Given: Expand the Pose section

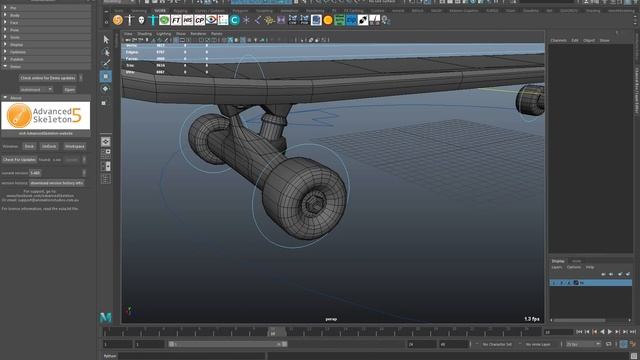Looking at the screenshot, I should (x=46, y=30).
